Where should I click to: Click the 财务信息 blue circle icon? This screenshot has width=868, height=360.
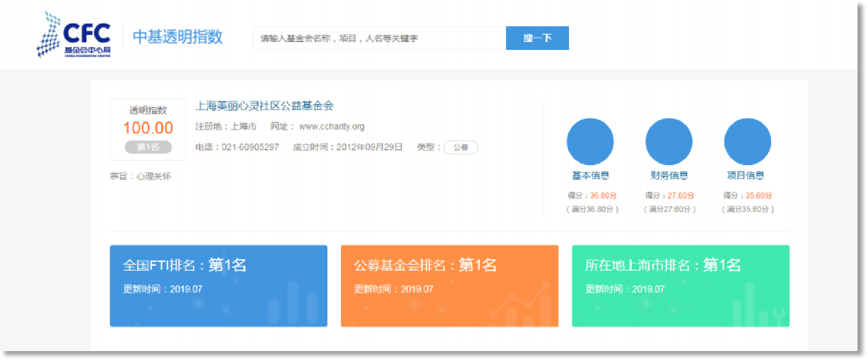(669, 142)
